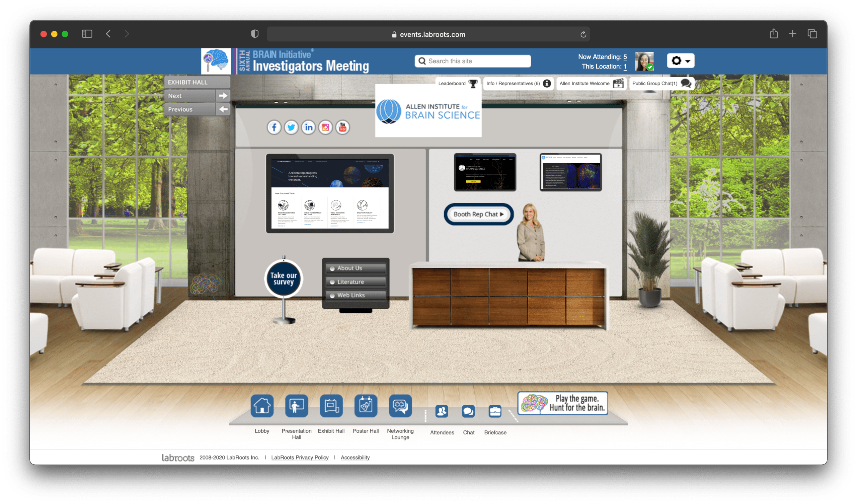Reload the page in Safari
857x504 pixels.
pos(583,34)
